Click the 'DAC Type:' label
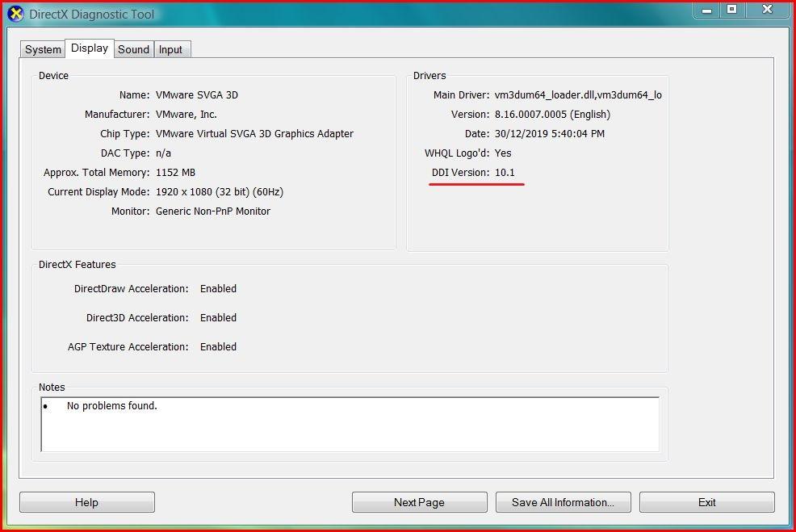 click(125, 153)
